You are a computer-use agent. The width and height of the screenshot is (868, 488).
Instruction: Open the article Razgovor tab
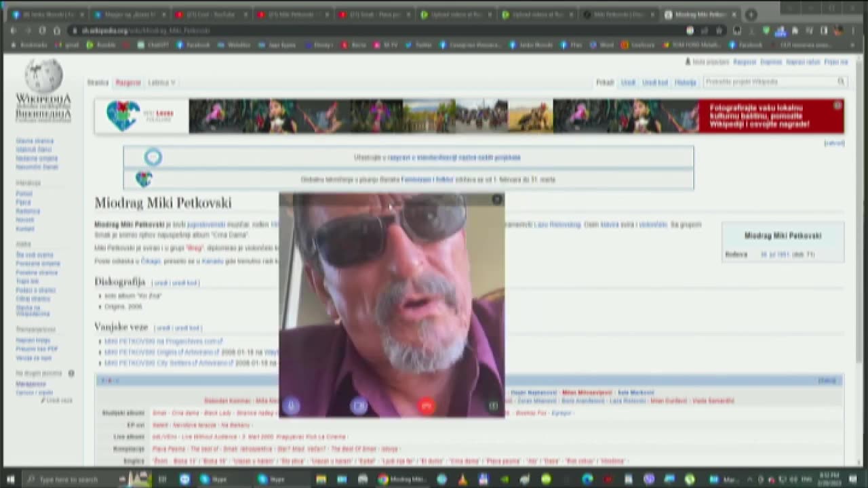[x=128, y=83]
